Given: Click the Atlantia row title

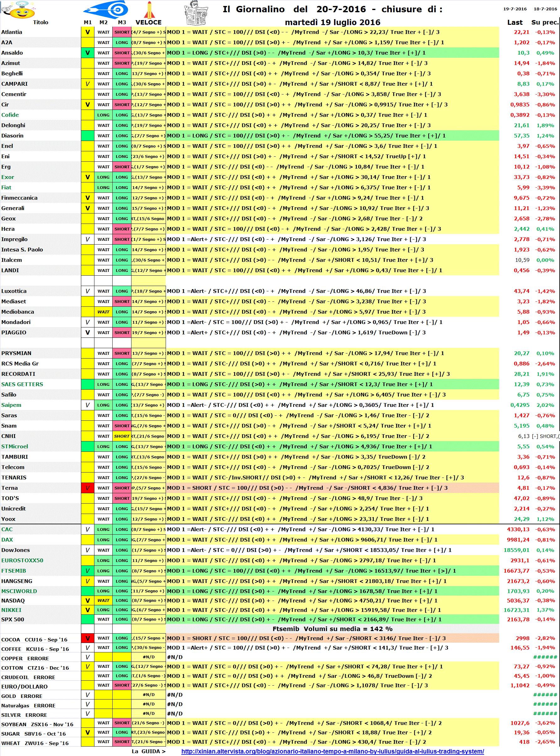Looking at the screenshot, I should coord(12,32).
